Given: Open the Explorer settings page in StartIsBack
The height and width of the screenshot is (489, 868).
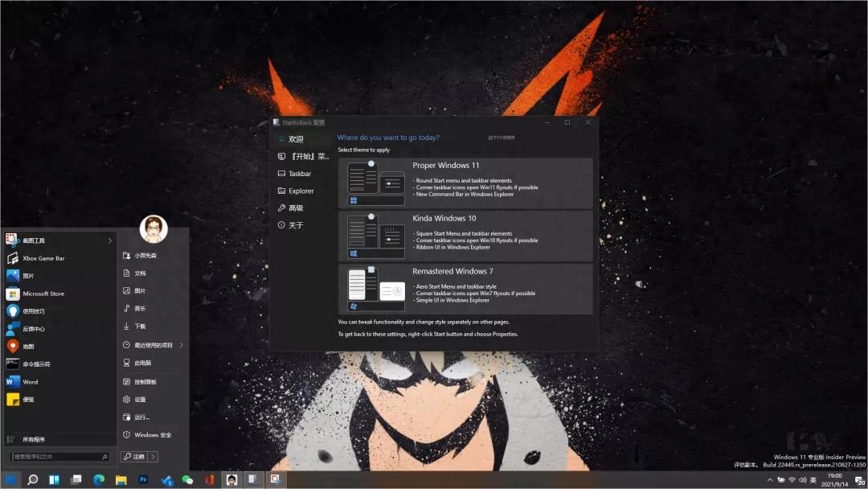Looking at the screenshot, I should (301, 191).
